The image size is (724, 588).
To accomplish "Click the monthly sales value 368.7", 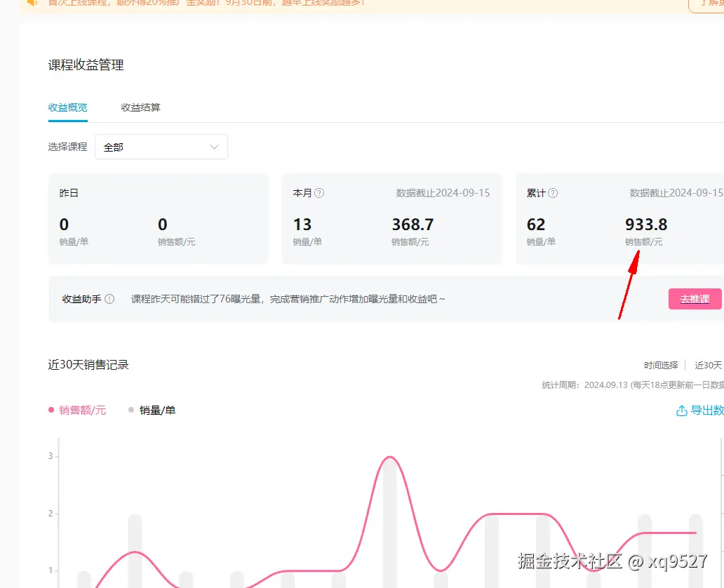I will (413, 225).
